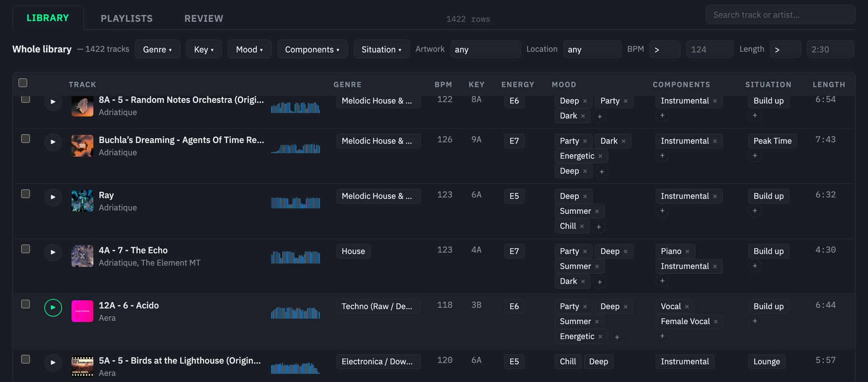Toggle the select-all checkbox in table header
868x382 pixels.
coord(23,83)
